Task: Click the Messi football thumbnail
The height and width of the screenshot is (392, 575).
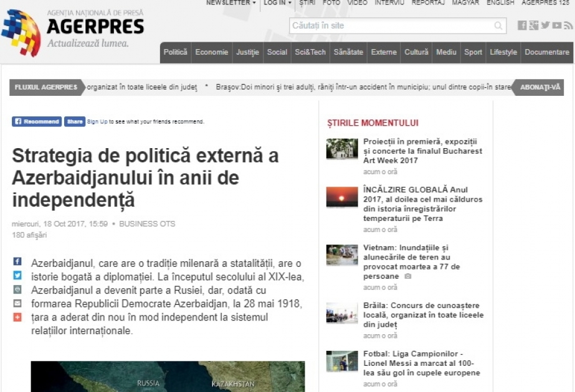Action: [x=342, y=362]
